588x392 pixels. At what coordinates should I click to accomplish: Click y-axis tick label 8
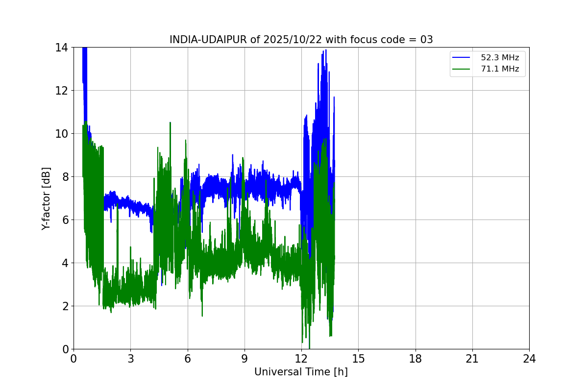pyautogui.click(x=65, y=177)
